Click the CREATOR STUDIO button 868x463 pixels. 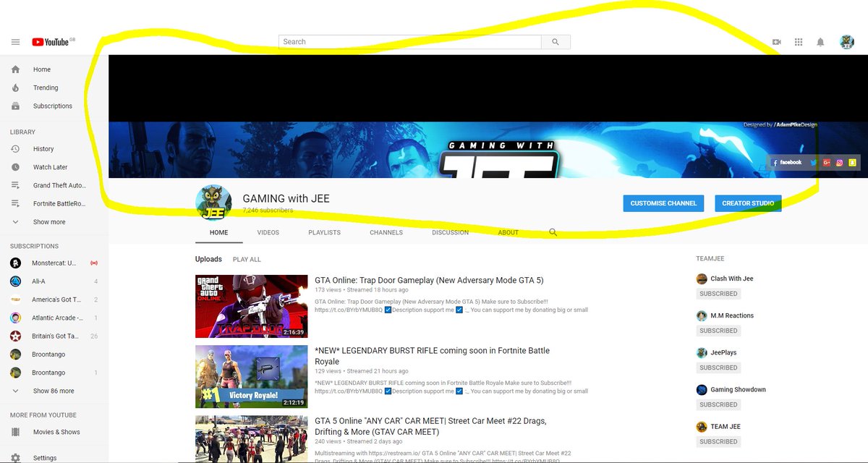coord(748,203)
